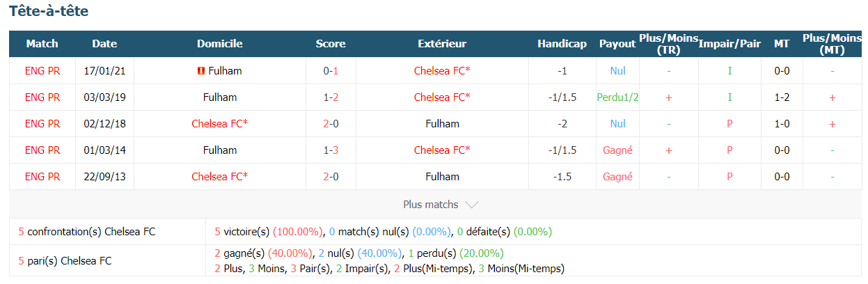Click Perdu1/2 payout result
The image size is (868, 284).
617,97
